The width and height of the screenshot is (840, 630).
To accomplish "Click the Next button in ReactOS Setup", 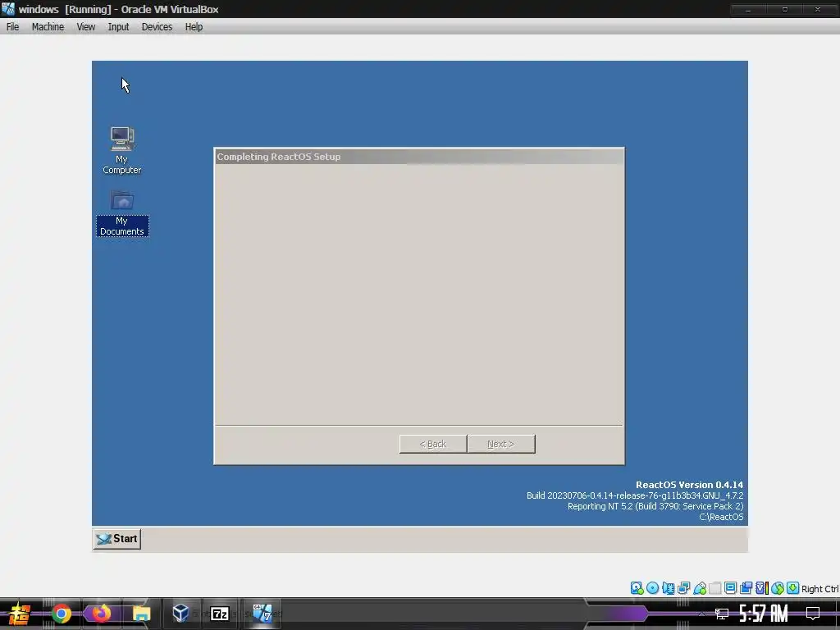I will tap(501, 444).
